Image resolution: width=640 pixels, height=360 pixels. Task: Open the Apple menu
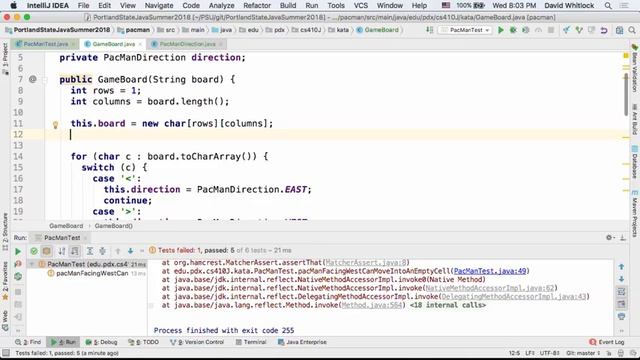(13, 6)
